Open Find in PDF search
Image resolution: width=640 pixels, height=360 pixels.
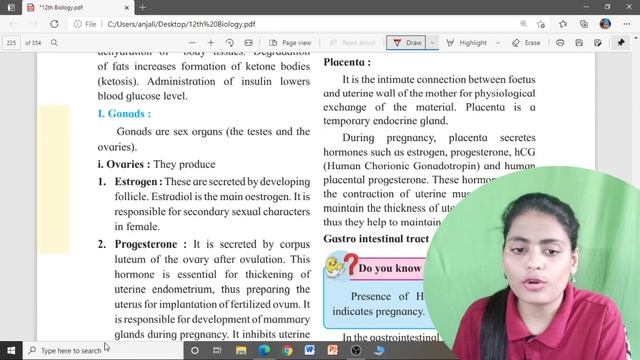(54, 42)
